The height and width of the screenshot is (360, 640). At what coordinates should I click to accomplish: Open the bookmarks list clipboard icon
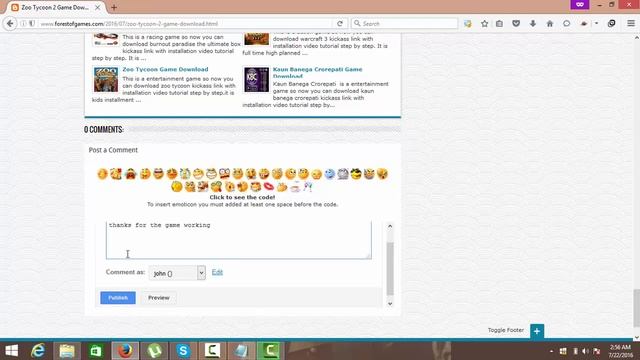(500, 24)
